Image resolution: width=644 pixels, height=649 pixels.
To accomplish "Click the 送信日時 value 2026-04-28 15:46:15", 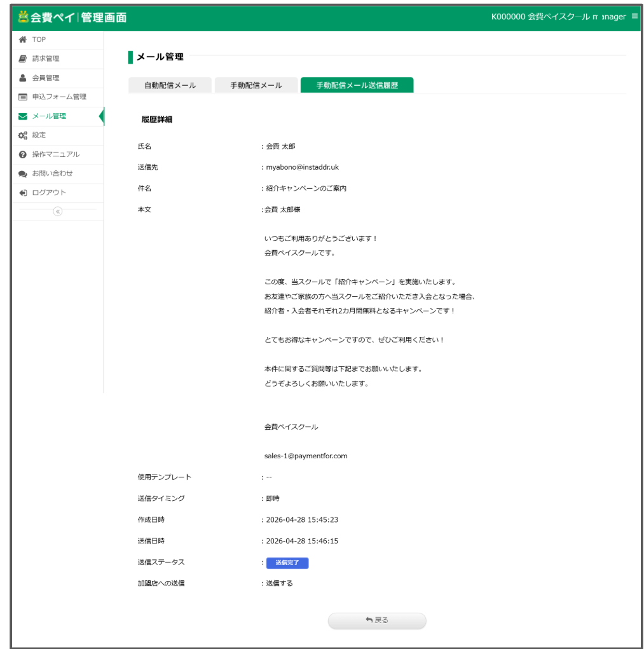I will tap(302, 541).
